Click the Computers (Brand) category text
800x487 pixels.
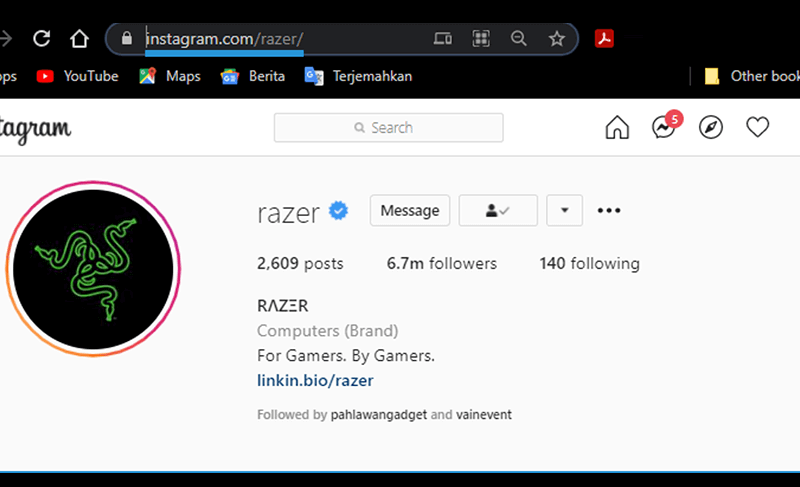point(328,331)
